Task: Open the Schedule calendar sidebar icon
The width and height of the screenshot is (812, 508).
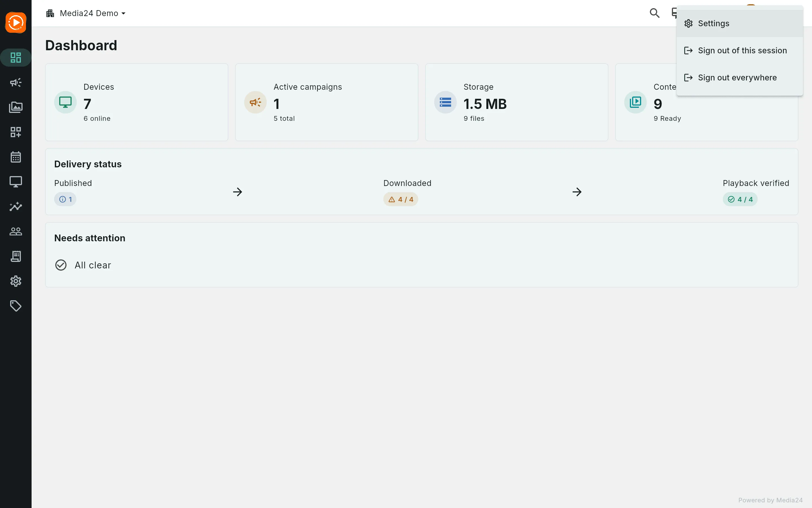Action: [16, 157]
